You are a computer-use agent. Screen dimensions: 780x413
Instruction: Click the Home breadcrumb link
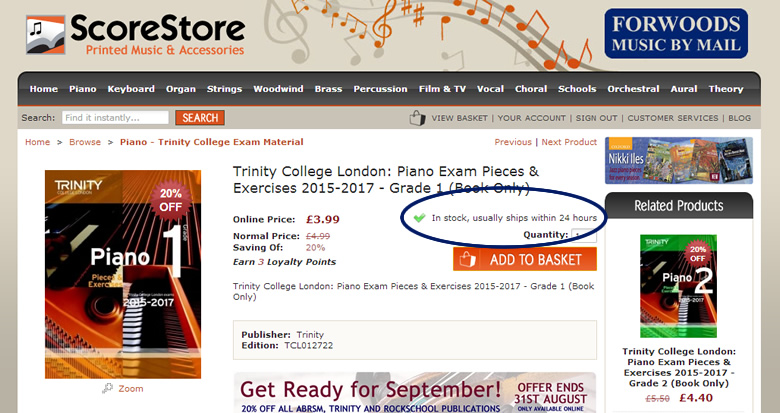[x=38, y=142]
